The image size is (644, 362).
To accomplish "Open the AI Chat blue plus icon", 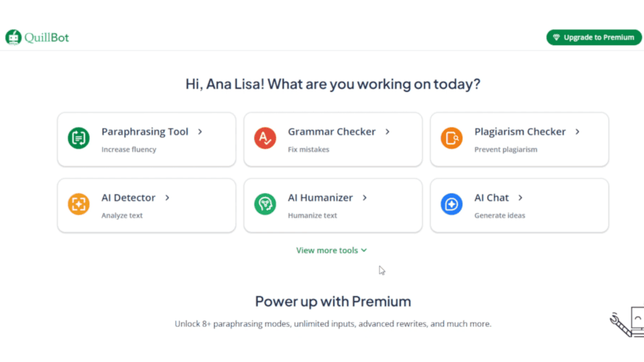I will (x=451, y=204).
